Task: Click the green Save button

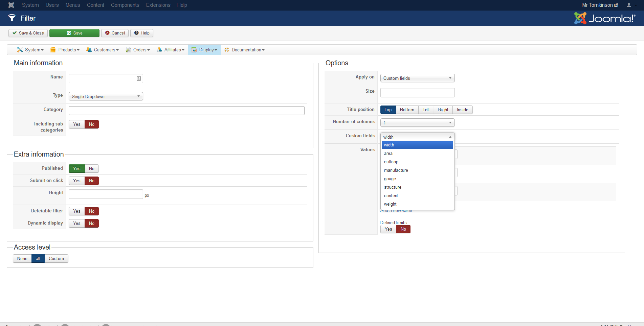Action: [x=74, y=33]
